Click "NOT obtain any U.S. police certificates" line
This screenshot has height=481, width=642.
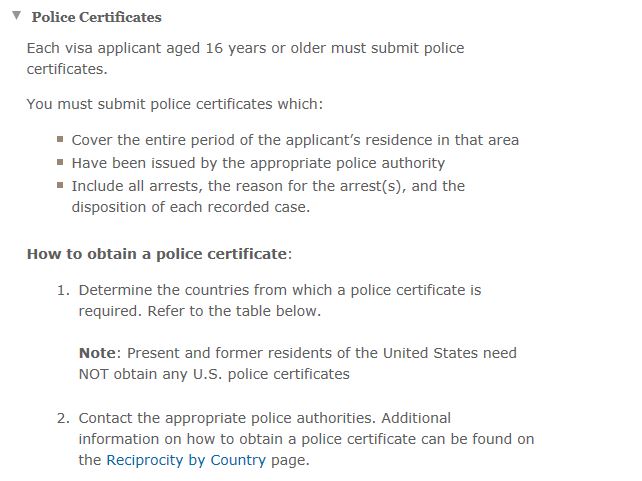(x=214, y=374)
